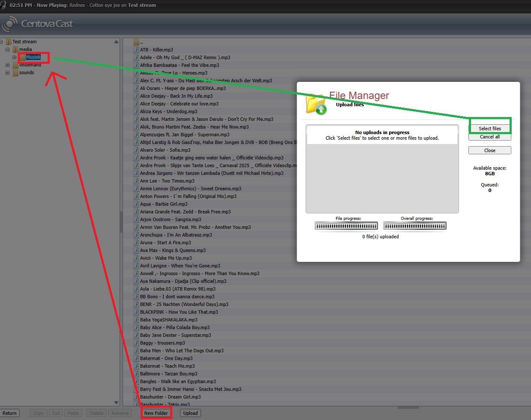Click the Test stream root folder icon
531x420 pixels.
(x=9, y=42)
